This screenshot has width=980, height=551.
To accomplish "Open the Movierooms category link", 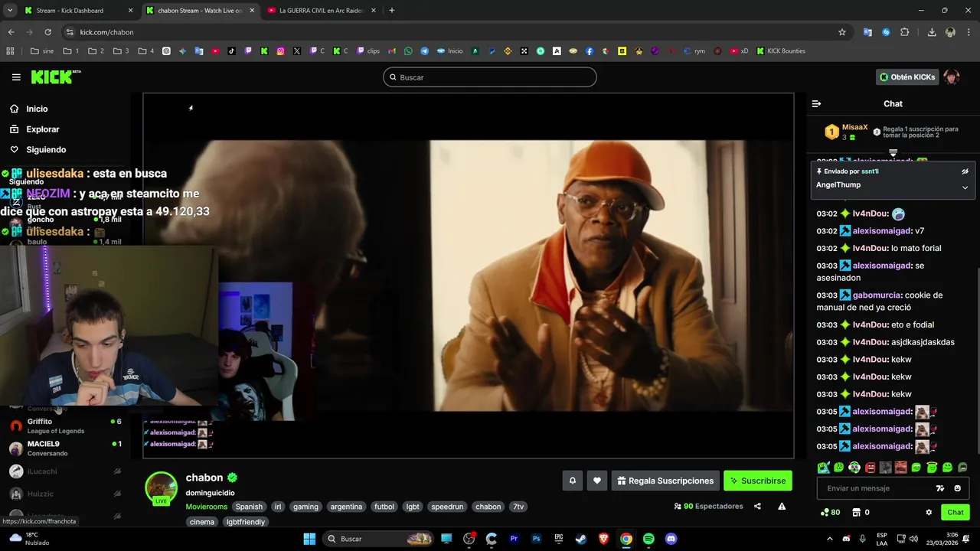I will (x=206, y=507).
